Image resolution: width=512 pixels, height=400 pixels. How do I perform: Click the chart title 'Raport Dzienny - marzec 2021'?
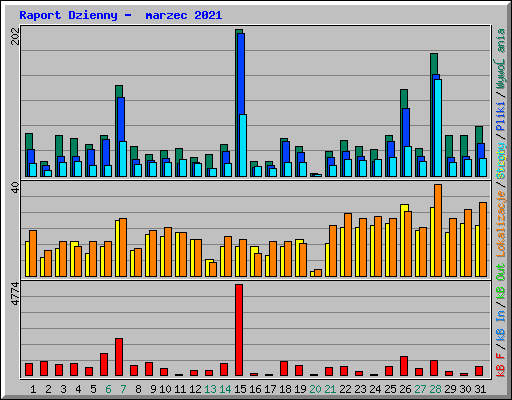click(121, 15)
